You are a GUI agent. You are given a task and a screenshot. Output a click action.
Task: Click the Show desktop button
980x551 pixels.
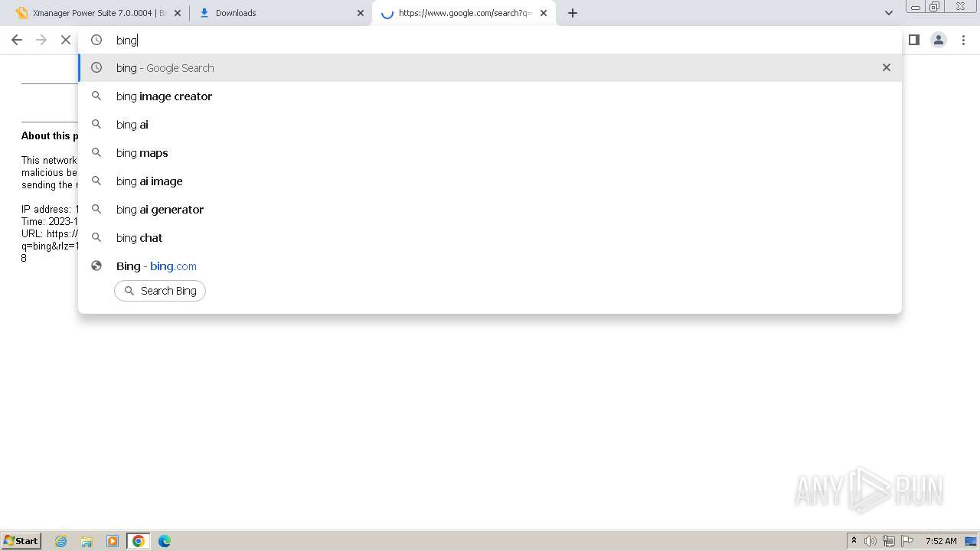pyautogui.click(x=972, y=541)
